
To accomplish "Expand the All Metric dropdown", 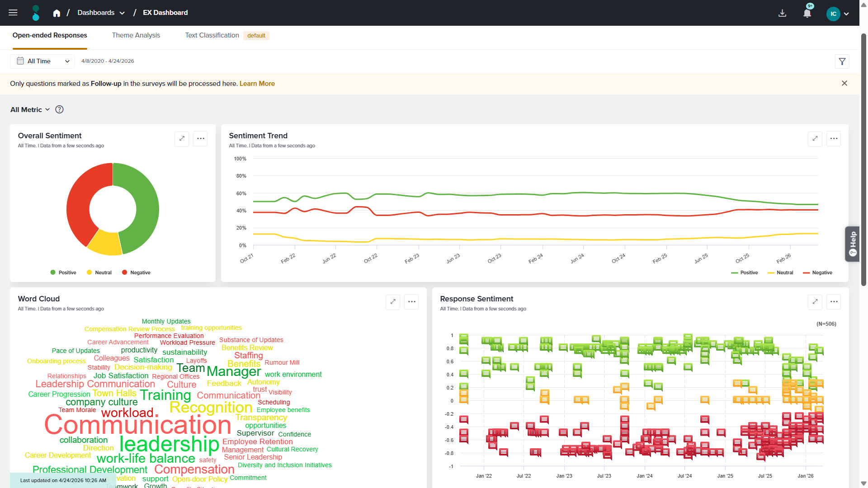I will coord(30,110).
